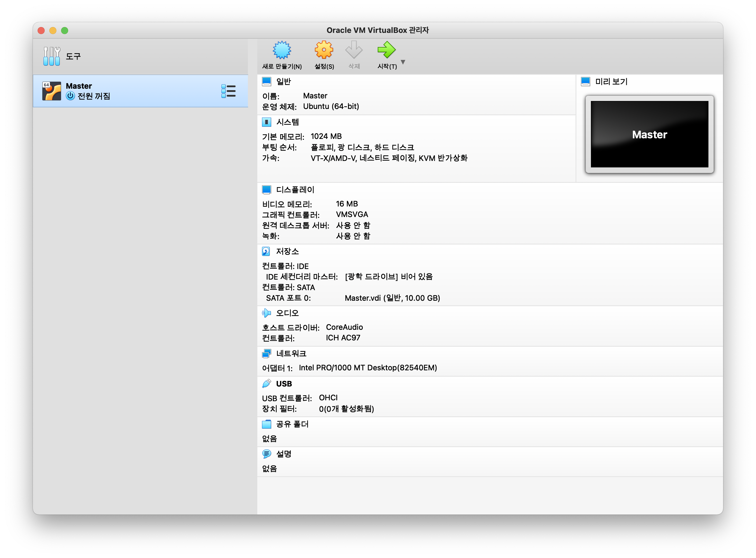Image resolution: width=756 pixels, height=558 pixels.
Task: Open the Tools (도구) wrench icon
Action: 52,56
